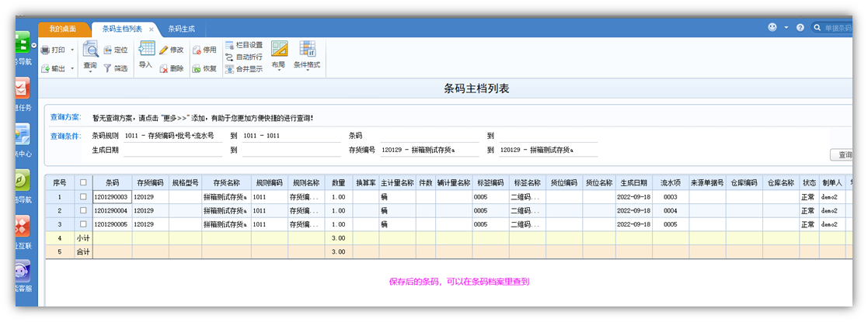Click the 制单人 column header
Viewport: 868px width, 322px height.
click(x=832, y=182)
